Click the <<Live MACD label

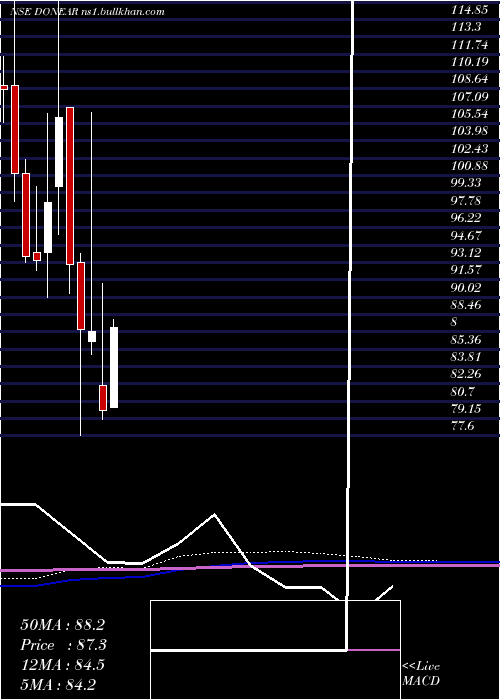[x=421, y=673]
